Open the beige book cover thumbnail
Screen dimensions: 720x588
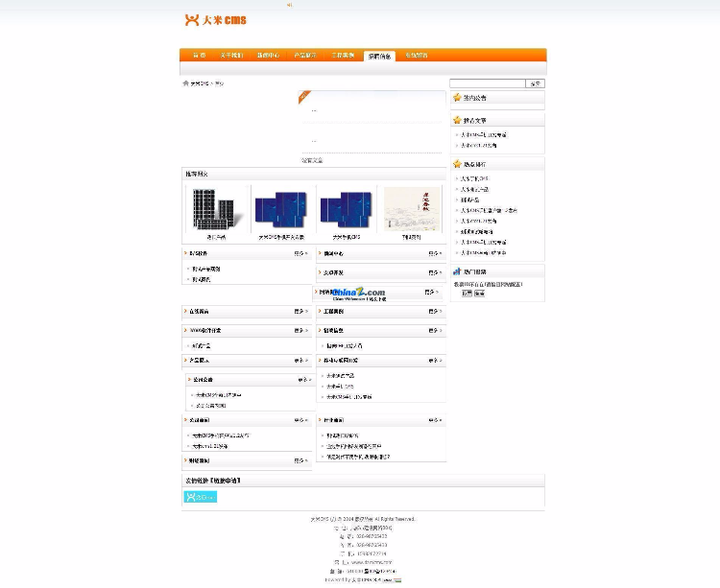click(412, 209)
